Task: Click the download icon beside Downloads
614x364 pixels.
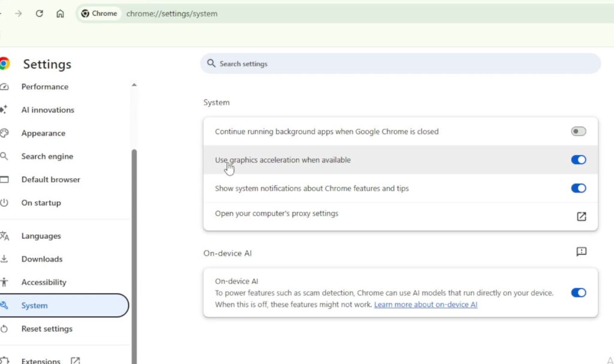Action: pyautogui.click(x=4, y=258)
